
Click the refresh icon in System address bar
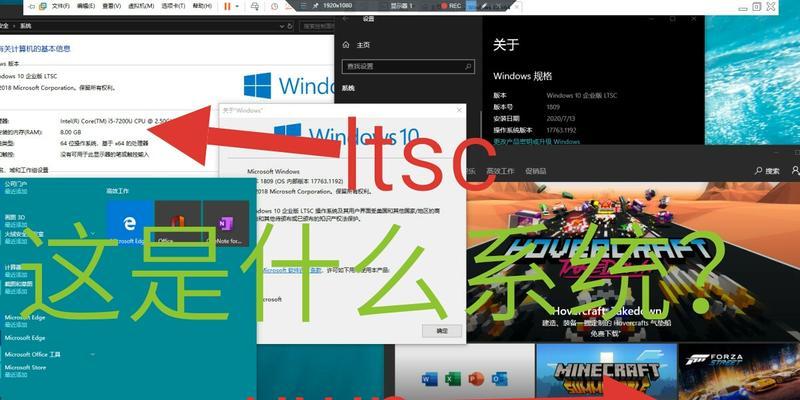[290, 26]
